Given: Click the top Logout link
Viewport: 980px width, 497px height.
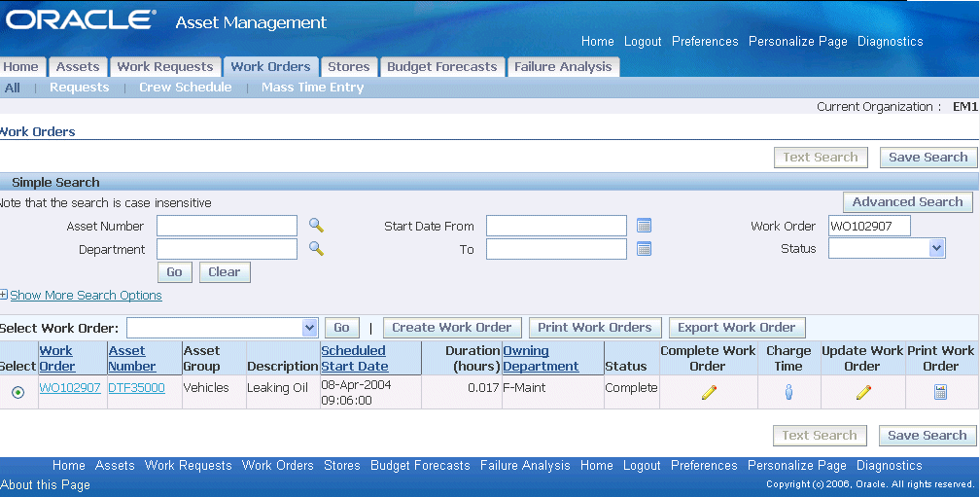Looking at the screenshot, I should click(643, 41).
